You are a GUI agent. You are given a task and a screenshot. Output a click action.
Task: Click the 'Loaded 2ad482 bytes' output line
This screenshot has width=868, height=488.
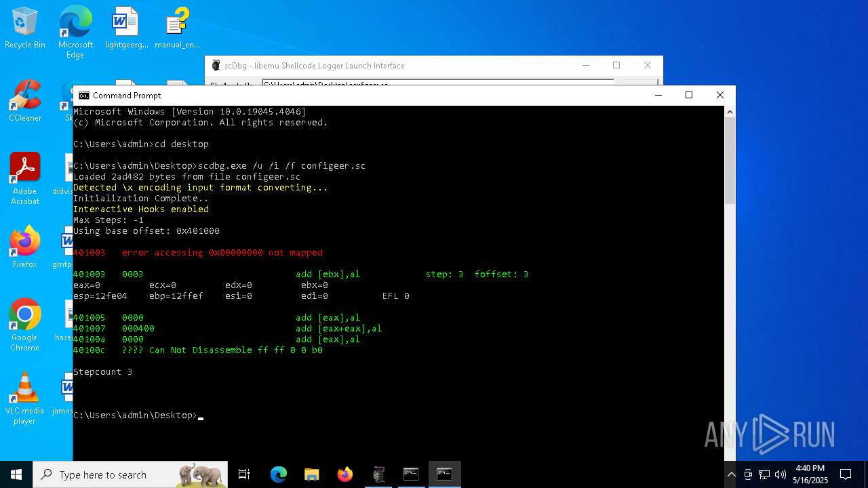[187, 177]
